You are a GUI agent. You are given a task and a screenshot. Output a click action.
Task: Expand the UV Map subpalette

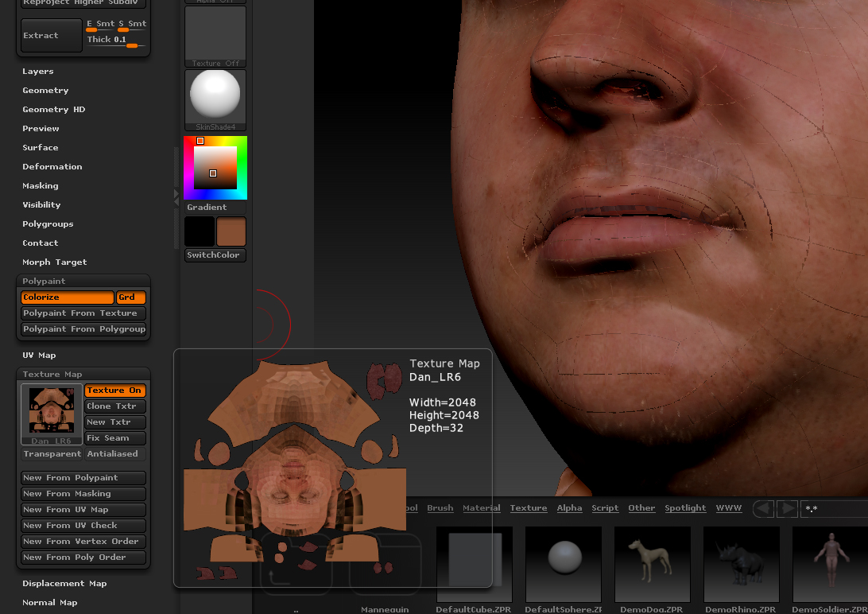click(39, 356)
